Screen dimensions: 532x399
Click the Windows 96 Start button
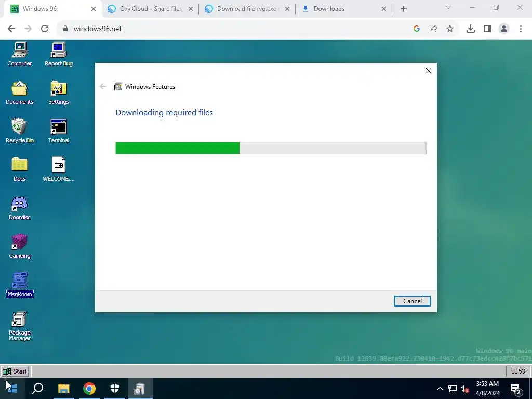(x=15, y=371)
